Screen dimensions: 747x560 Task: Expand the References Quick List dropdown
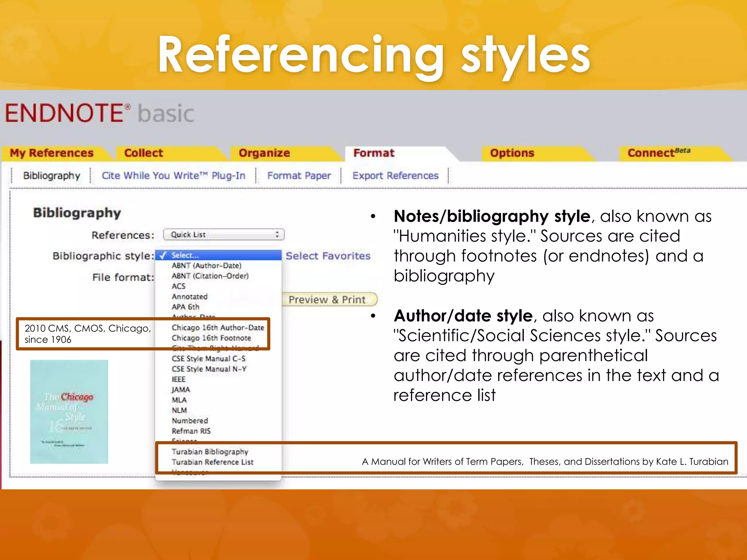[224, 234]
